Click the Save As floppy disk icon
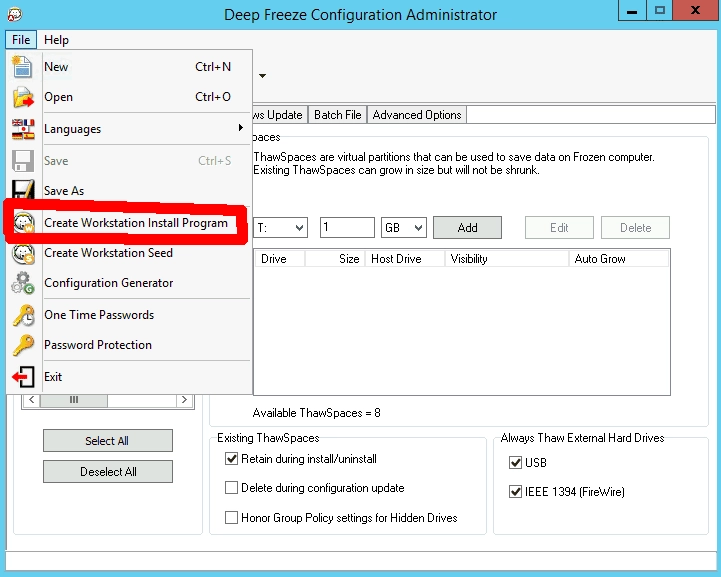721x577 pixels. tap(23, 190)
